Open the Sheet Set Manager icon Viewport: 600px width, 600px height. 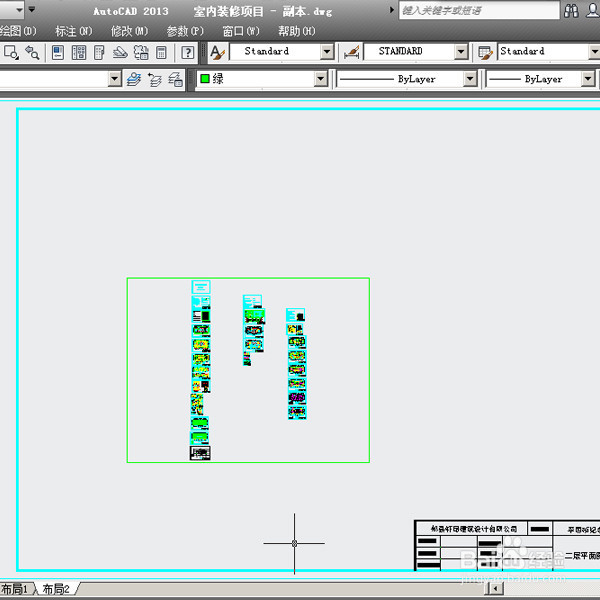120,52
